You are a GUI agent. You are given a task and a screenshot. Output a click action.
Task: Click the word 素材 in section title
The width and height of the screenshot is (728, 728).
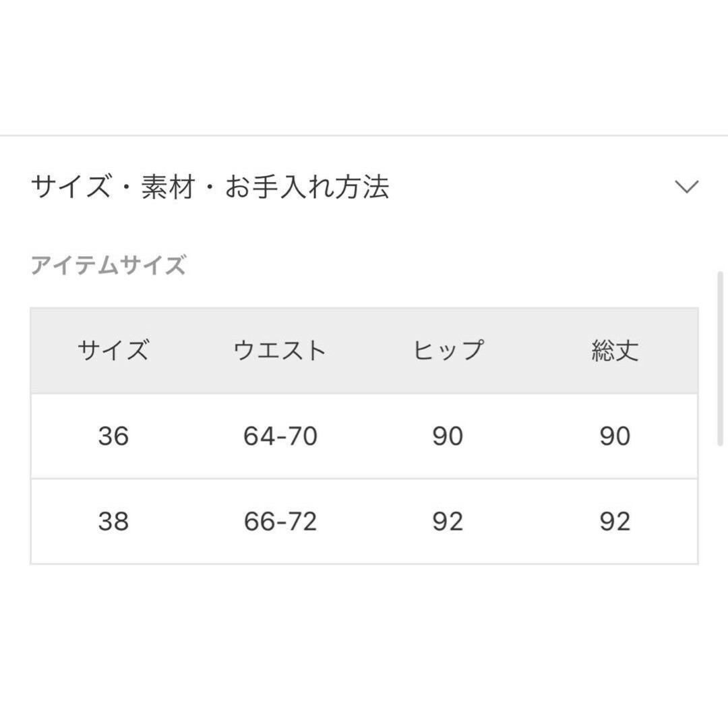tap(168, 187)
